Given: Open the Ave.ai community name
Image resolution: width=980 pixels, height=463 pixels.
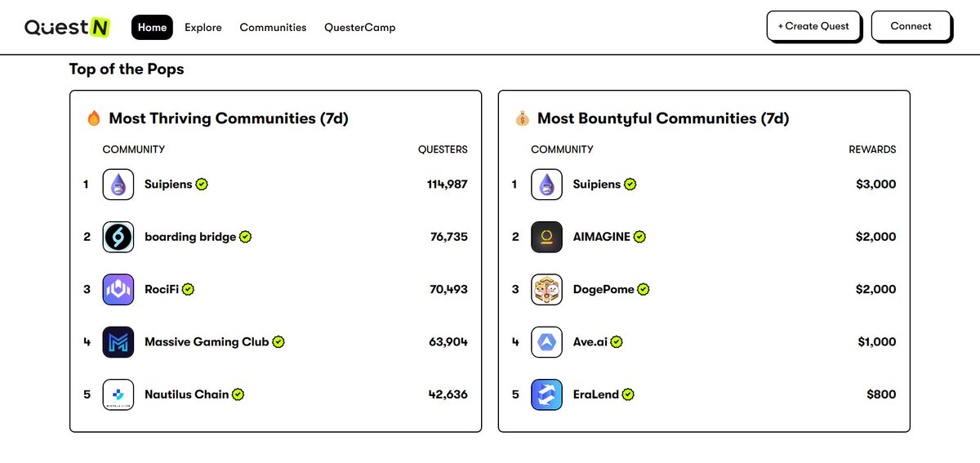Looking at the screenshot, I should [590, 342].
